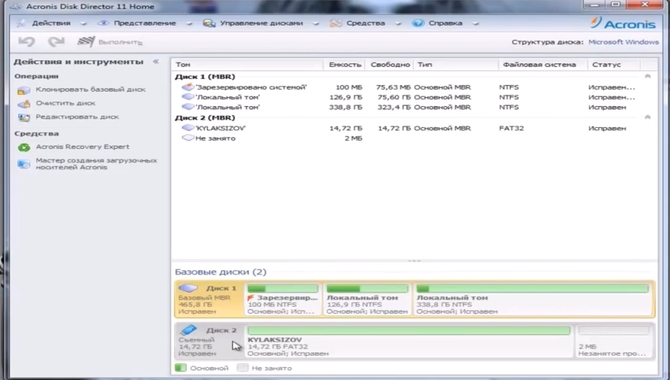Click the Acronis Recovery Expert icon

click(24, 147)
